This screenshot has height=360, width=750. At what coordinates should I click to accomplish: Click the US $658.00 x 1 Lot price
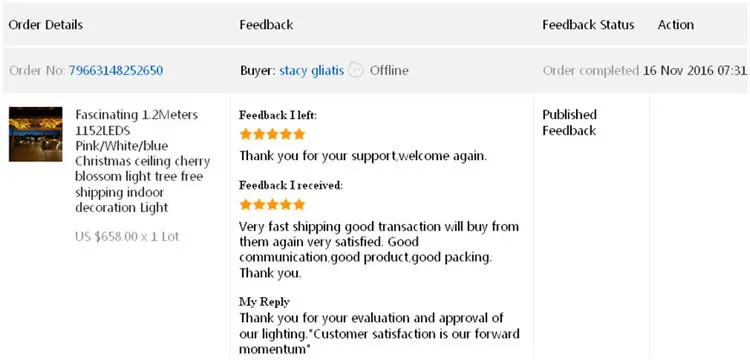[x=127, y=237]
